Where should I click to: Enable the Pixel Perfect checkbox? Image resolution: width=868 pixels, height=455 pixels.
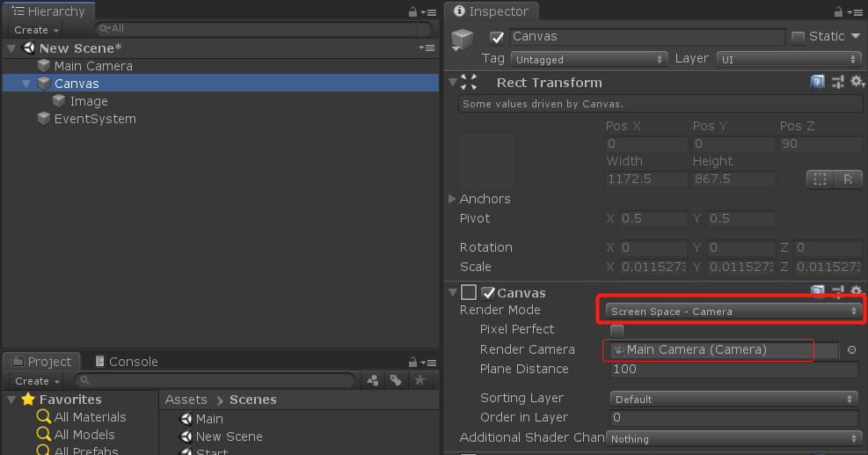pyautogui.click(x=616, y=330)
